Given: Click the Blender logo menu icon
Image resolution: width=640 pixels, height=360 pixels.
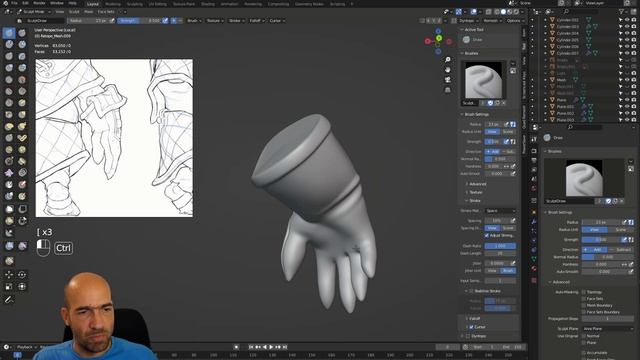Looking at the screenshot, I should point(5,3).
